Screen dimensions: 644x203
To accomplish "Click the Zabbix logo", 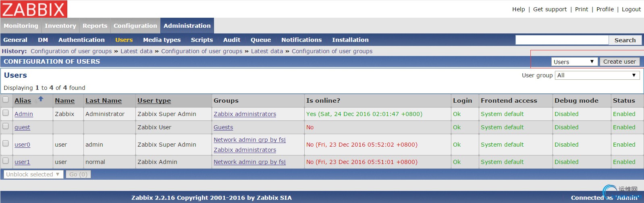I will coord(34,9).
